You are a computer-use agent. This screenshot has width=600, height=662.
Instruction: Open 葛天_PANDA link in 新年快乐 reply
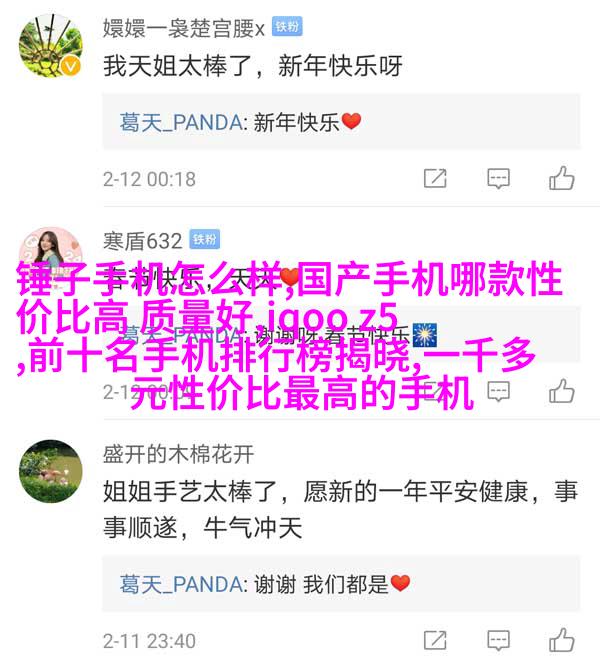pyautogui.click(x=181, y=122)
